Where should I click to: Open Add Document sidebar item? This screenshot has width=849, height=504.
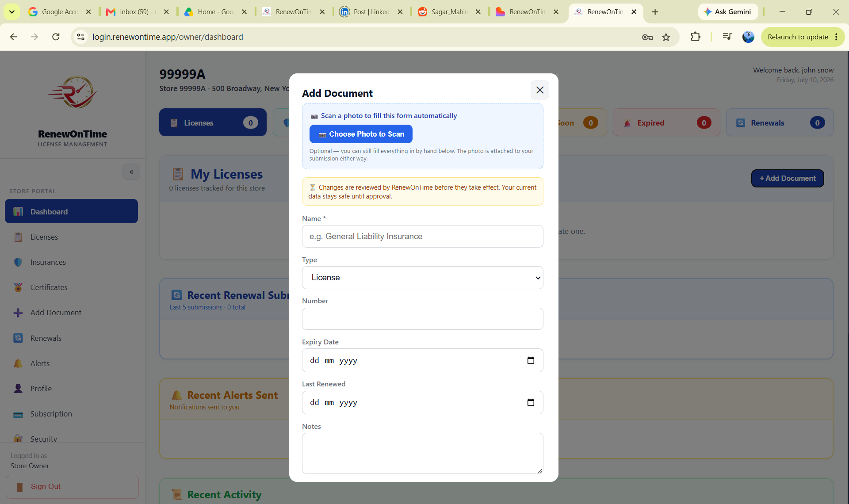point(71,313)
